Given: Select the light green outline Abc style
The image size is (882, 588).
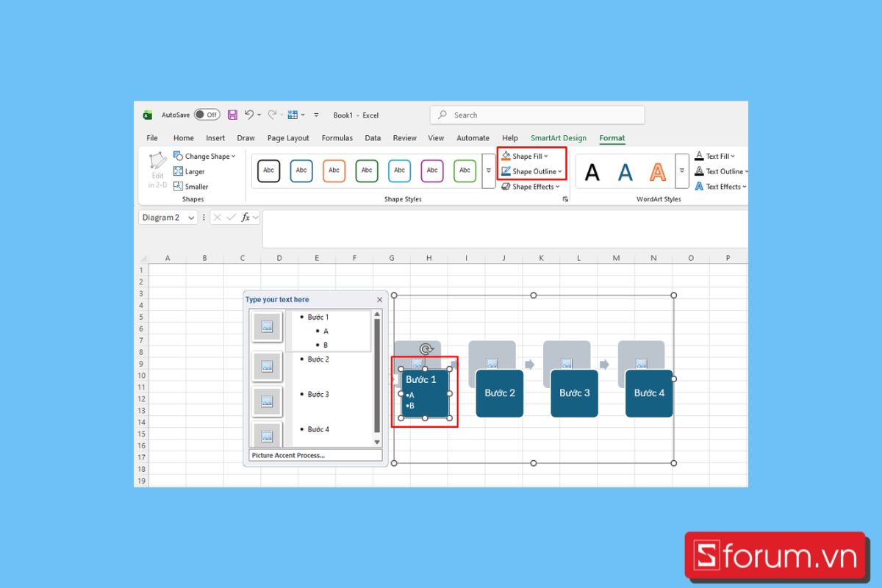Looking at the screenshot, I should tap(465, 171).
